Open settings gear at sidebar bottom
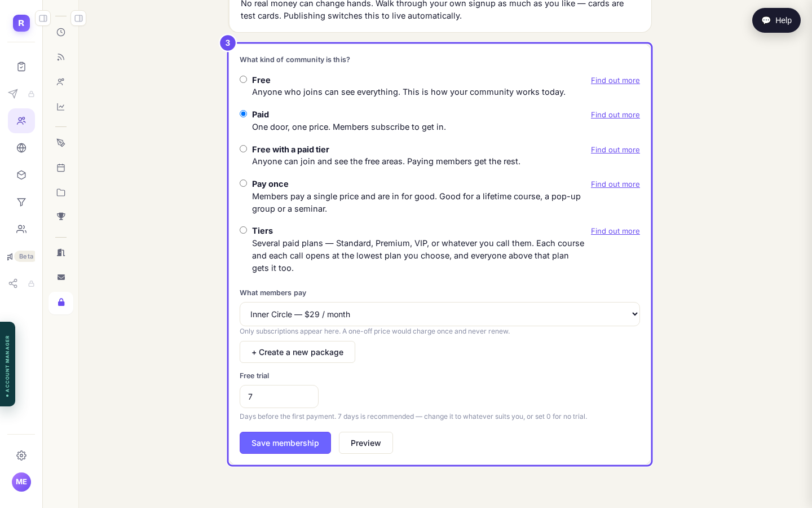 tap(21, 456)
